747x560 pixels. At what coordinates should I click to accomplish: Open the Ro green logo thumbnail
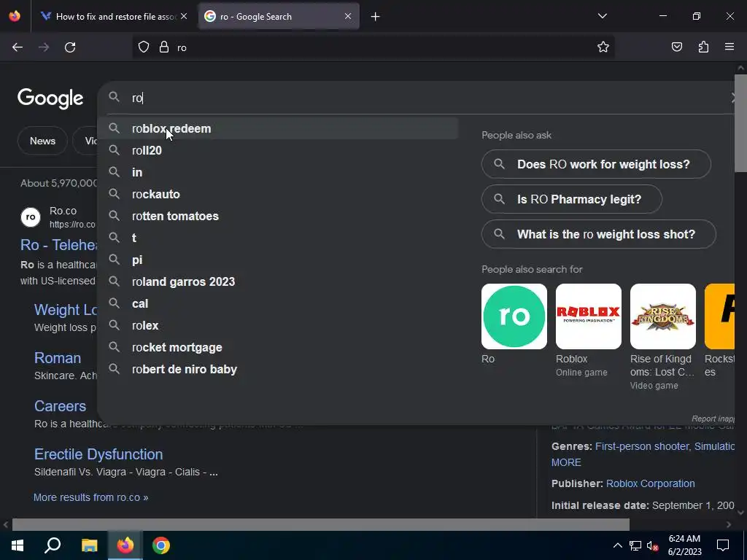pyautogui.click(x=514, y=316)
